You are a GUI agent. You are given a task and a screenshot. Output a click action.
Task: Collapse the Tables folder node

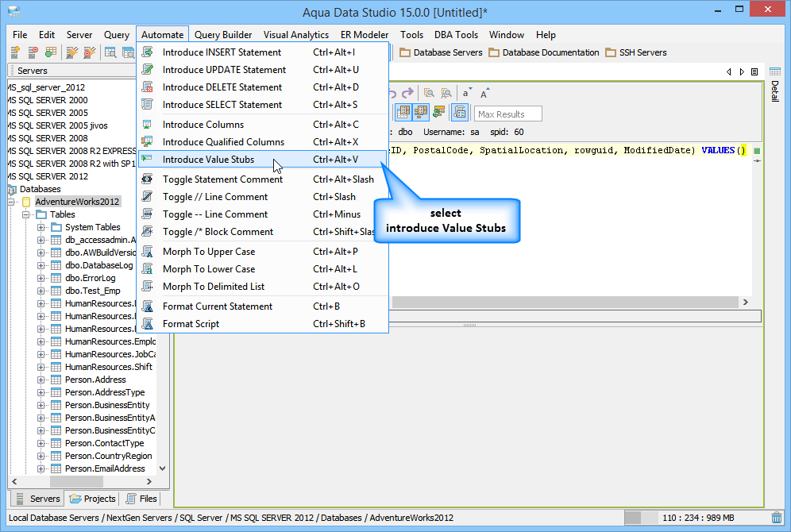pos(25,214)
